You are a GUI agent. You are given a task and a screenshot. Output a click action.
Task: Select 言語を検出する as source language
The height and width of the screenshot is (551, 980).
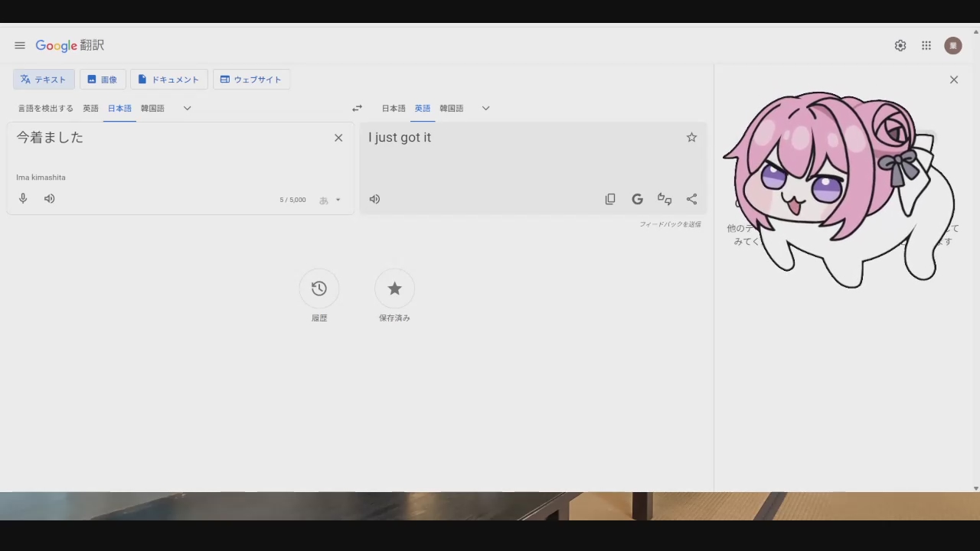46,109
